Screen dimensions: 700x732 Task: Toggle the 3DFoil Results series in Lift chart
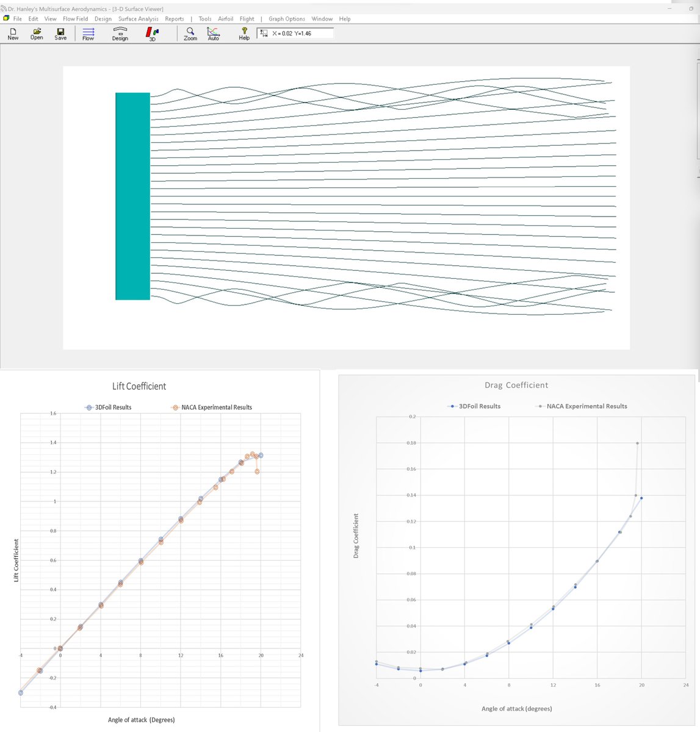point(112,407)
